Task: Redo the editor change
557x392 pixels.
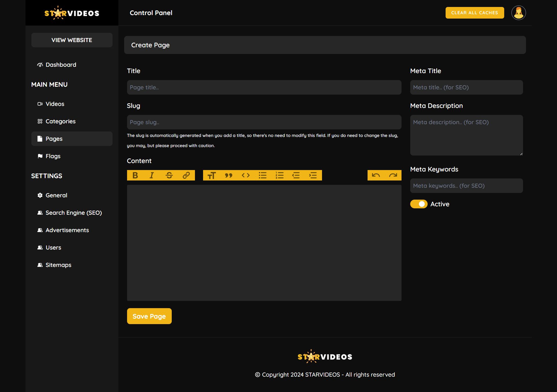Action: [x=393, y=175]
